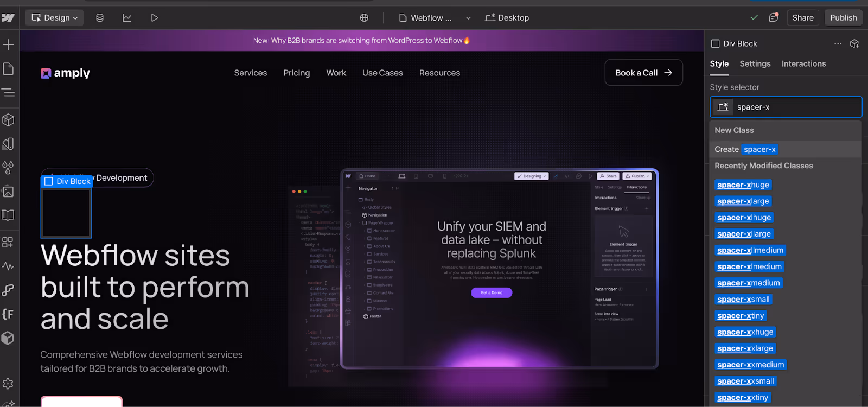Screen dimensions: 868x407
Task: Click the chevron next to page name
Action: [x=468, y=18]
